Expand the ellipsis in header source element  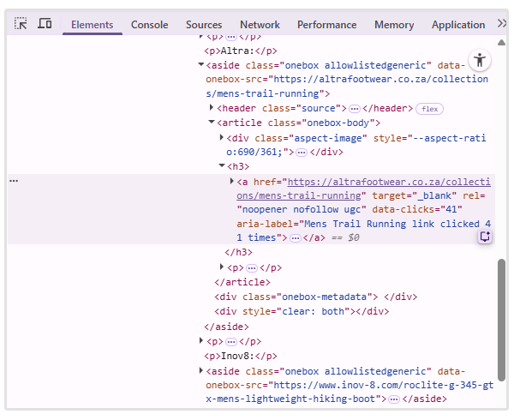(354, 109)
